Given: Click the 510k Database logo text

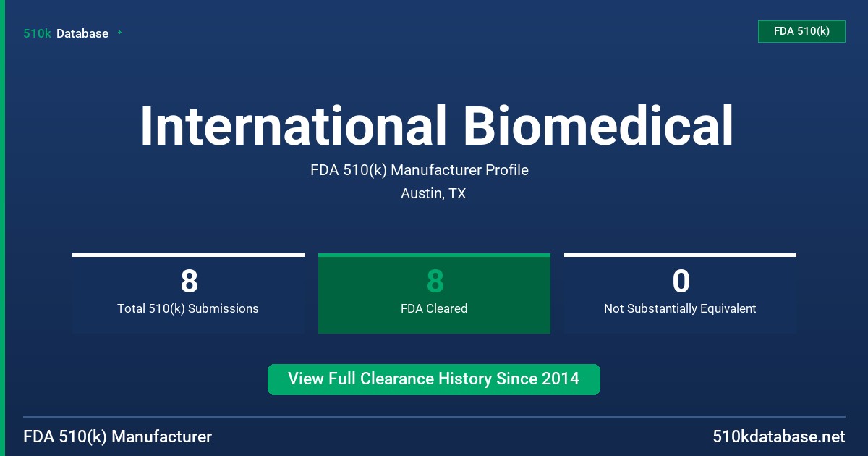Looking at the screenshot, I should pyautogui.click(x=66, y=33).
